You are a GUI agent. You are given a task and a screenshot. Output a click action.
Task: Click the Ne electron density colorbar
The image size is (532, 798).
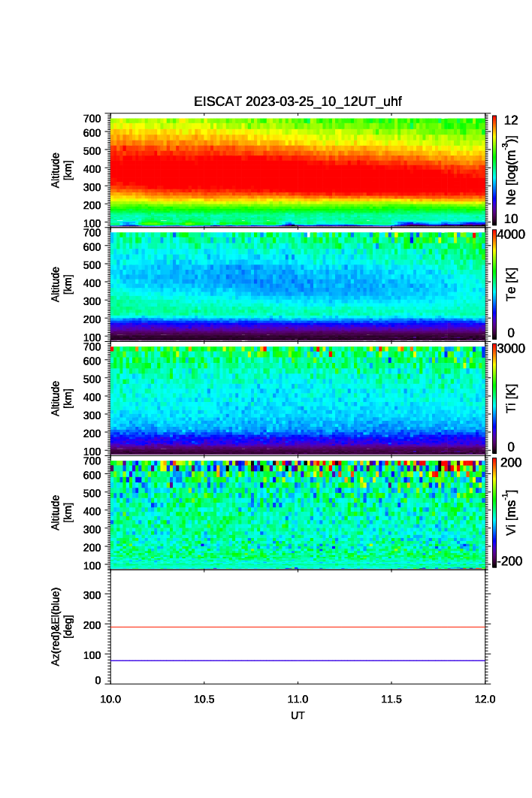[x=493, y=170]
